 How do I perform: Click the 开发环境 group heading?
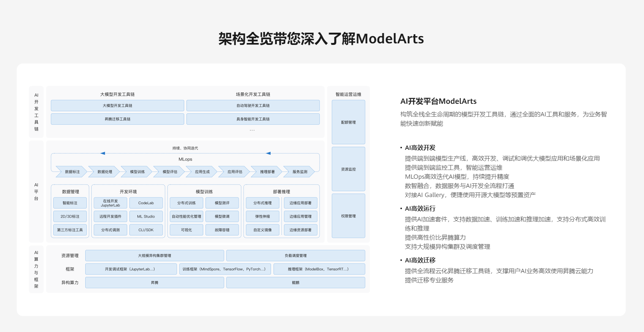[128, 192]
